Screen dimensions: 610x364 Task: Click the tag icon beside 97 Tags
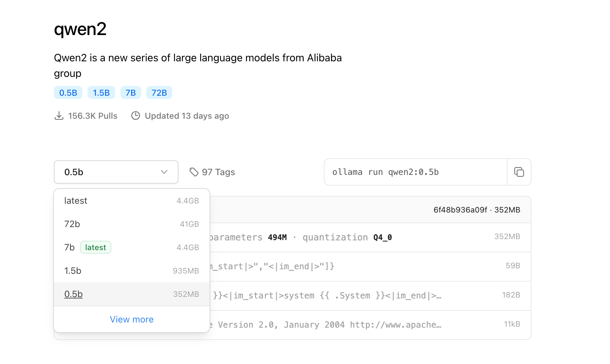tap(194, 172)
